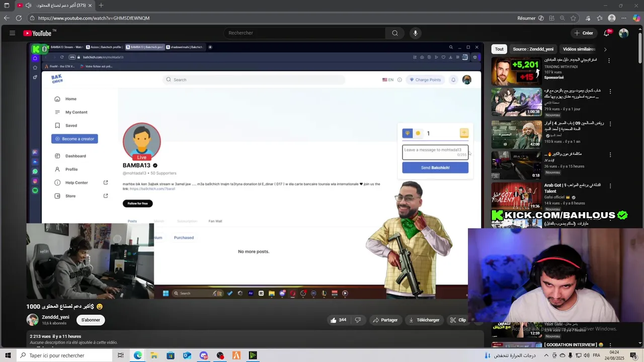Select the Source : Zenddd_yeni chip
Image resolution: width=644 pixels, height=362 pixels.
click(x=533, y=49)
